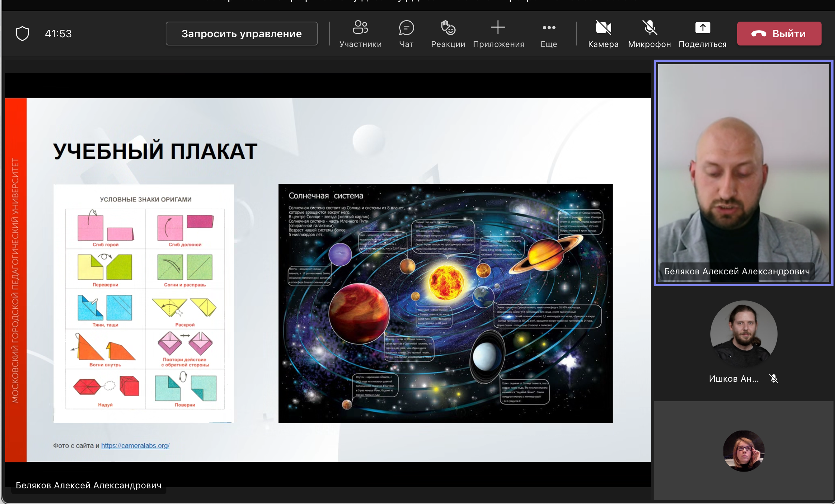Open the Чат chat panel
Image resolution: width=835 pixels, height=504 pixels.
click(x=406, y=34)
